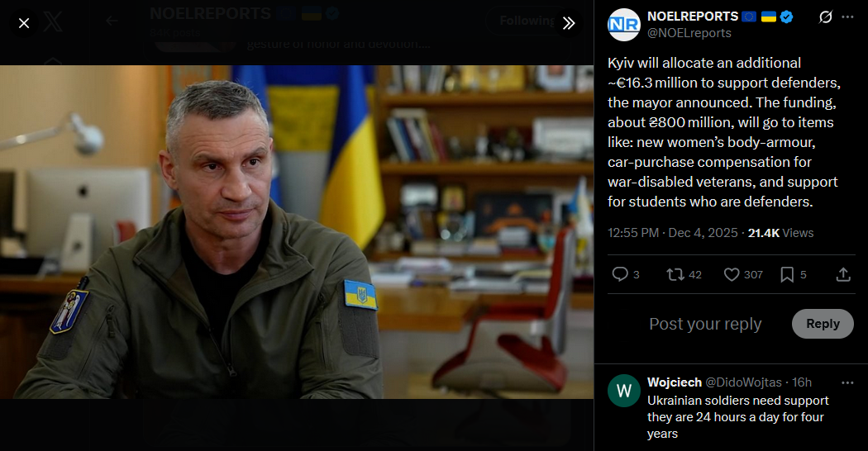Click the dimmed X logo behind the viewer

pos(53,22)
